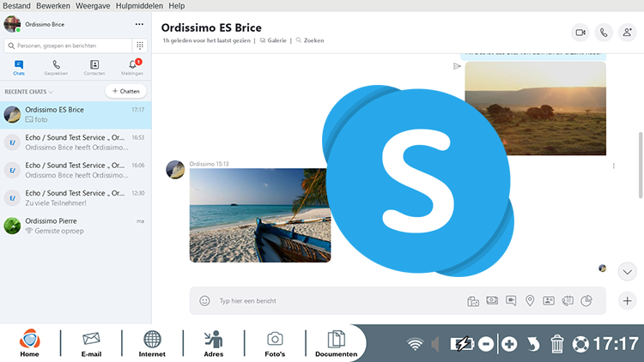This screenshot has width=644, height=362.
Task: Click the create poll icon
Action: click(x=586, y=301)
